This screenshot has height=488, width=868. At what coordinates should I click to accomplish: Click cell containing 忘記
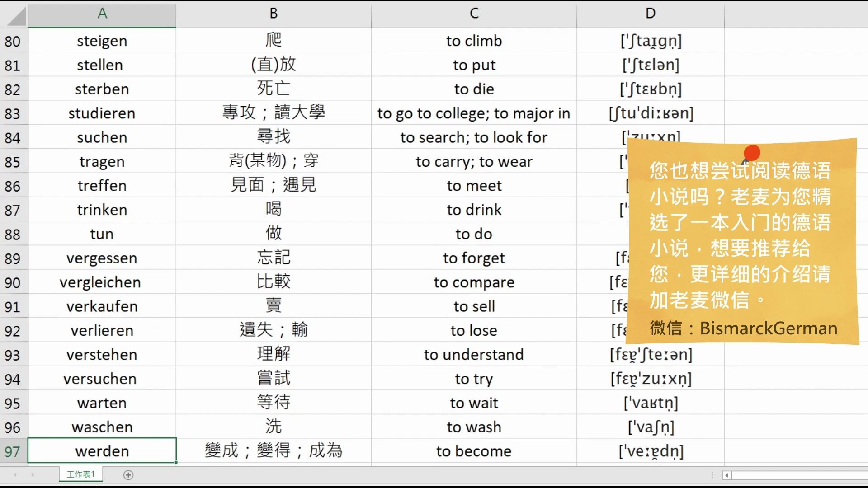click(274, 258)
